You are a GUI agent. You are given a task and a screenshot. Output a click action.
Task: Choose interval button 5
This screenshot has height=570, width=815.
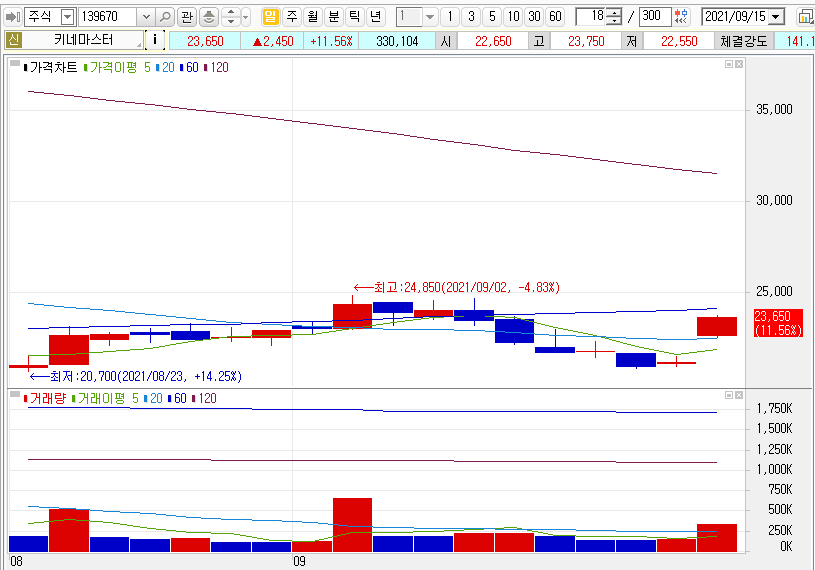[x=492, y=17]
